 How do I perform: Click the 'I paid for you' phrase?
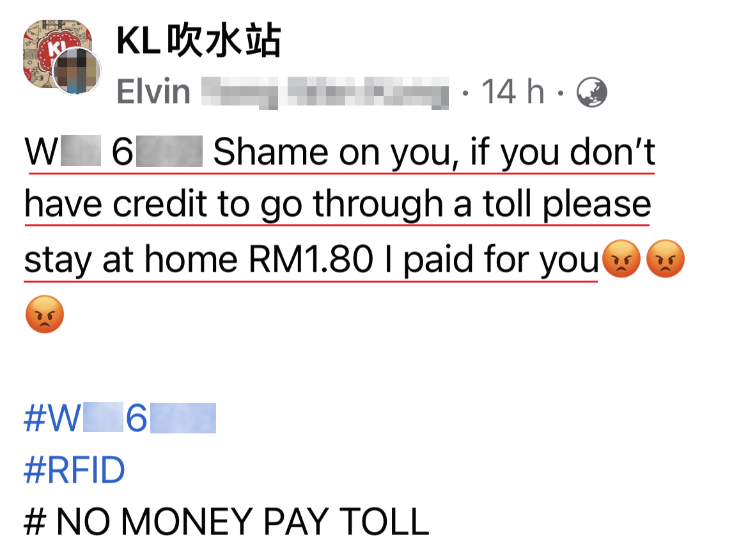[x=491, y=260]
